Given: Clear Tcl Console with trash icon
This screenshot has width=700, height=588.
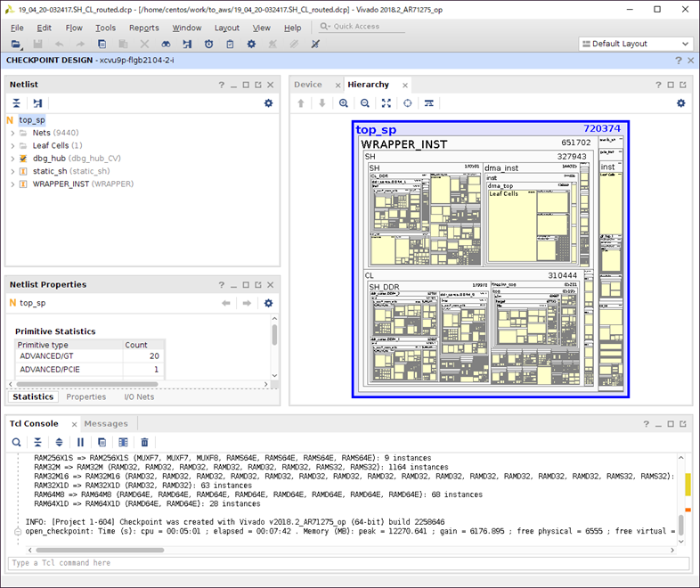Looking at the screenshot, I should [144, 443].
